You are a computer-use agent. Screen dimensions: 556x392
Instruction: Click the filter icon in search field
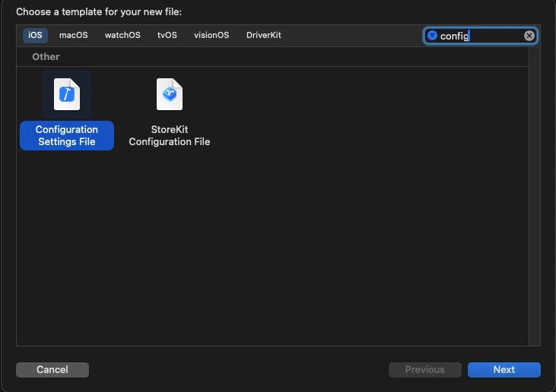pyautogui.click(x=432, y=36)
